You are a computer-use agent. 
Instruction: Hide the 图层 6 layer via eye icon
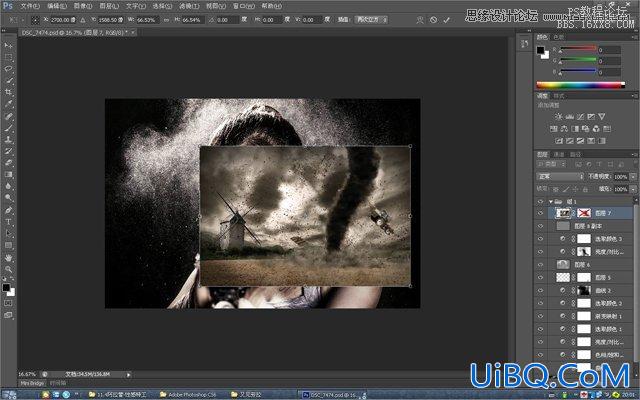point(540,264)
